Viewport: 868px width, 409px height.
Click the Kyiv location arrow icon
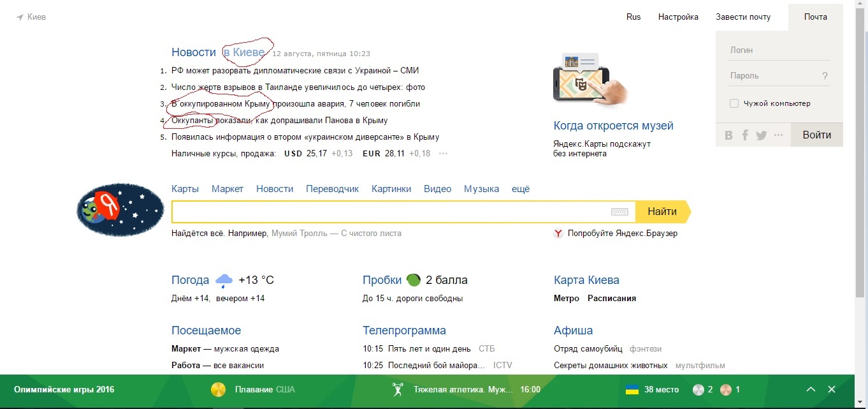click(x=20, y=17)
